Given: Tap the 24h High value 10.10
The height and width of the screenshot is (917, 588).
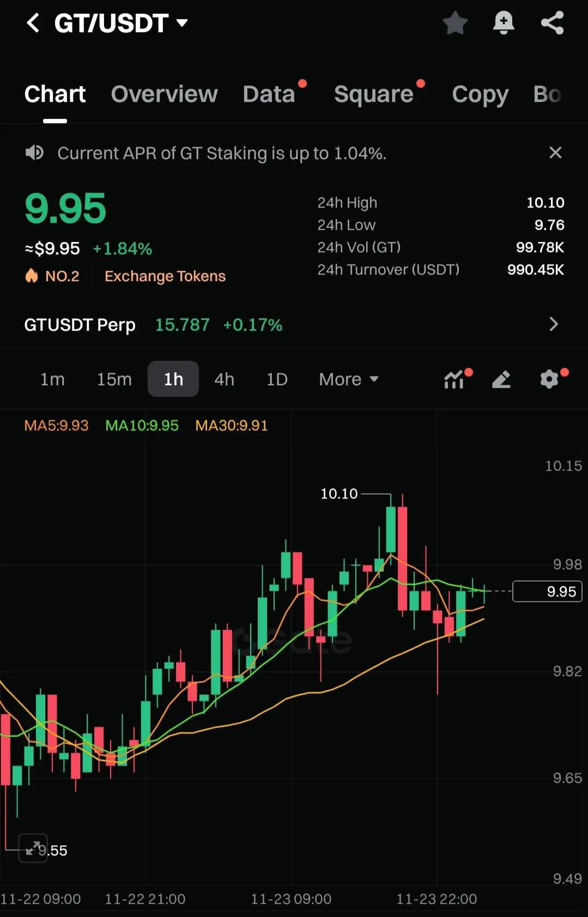Looking at the screenshot, I should [x=545, y=203].
